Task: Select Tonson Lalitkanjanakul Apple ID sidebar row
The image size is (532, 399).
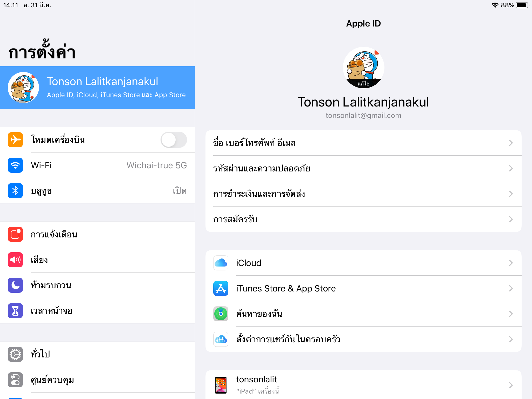Action: pos(97,88)
